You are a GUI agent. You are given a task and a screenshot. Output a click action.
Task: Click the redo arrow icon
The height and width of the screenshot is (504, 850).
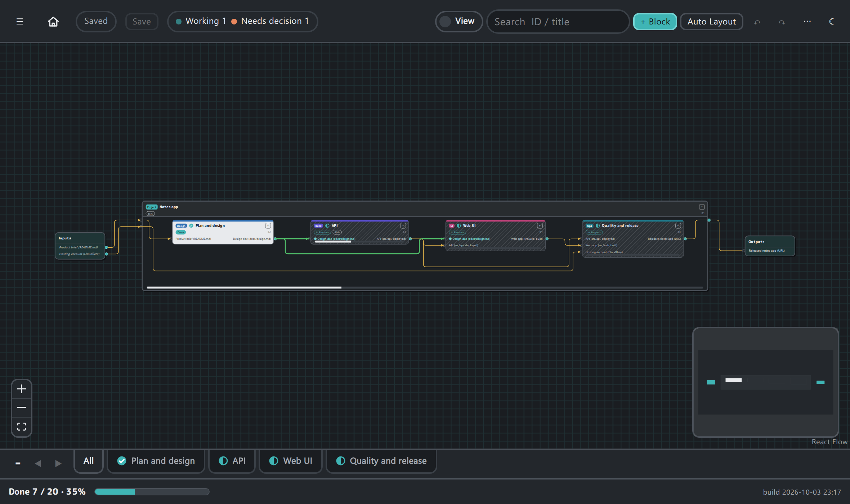pos(782,22)
